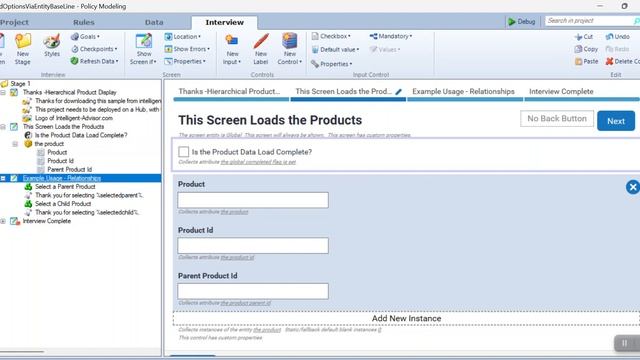Select the Select a Child Product item
The image size is (640, 360).
[63, 204]
